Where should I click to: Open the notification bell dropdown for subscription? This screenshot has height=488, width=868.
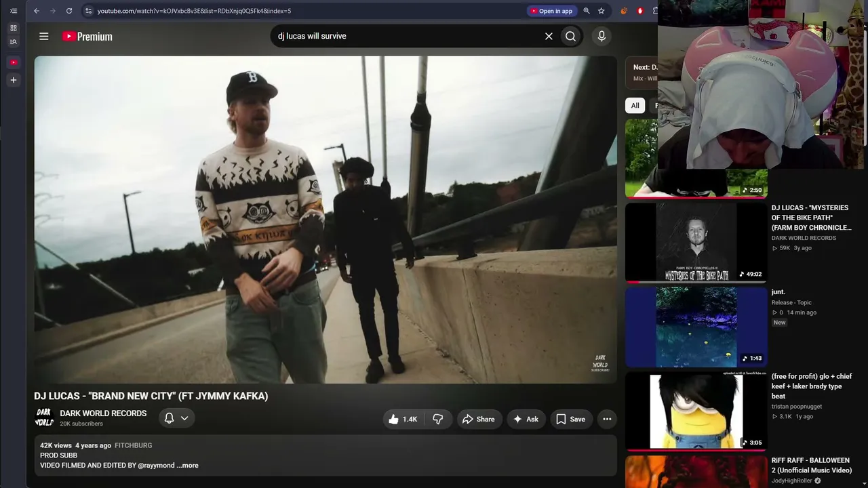click(176, 419)
